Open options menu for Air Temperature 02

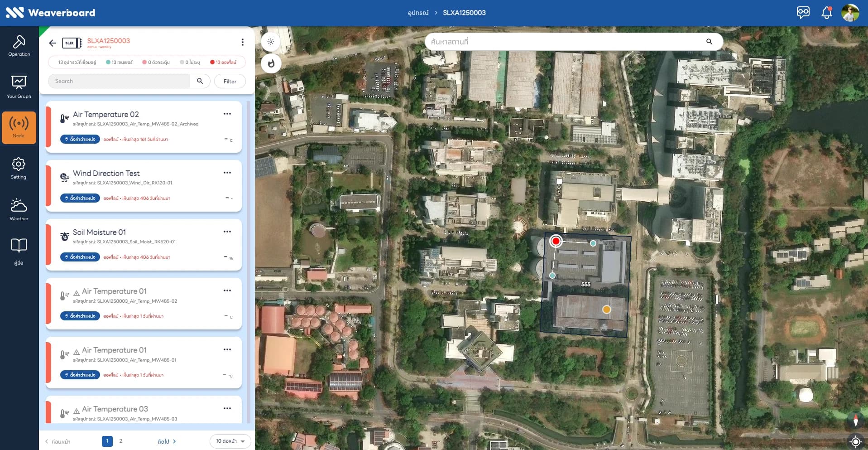tap(227, 114)
